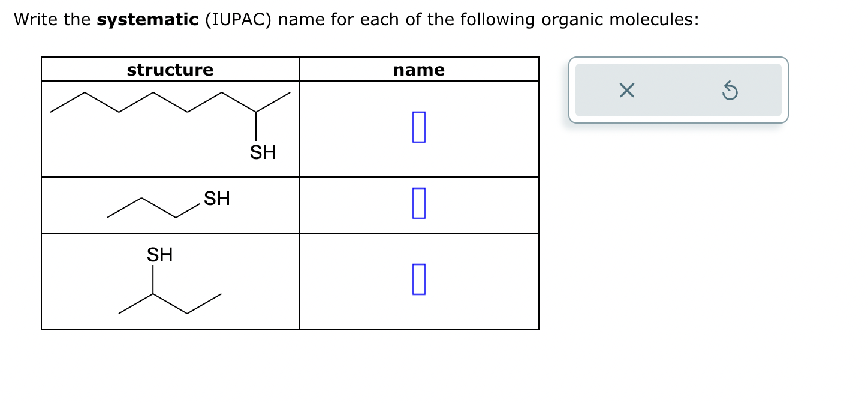This screenshot has height=403, width=868.
Task: Select the X icon in the answer toolbox
Action: pyautogui.click(x=626, y=91)
